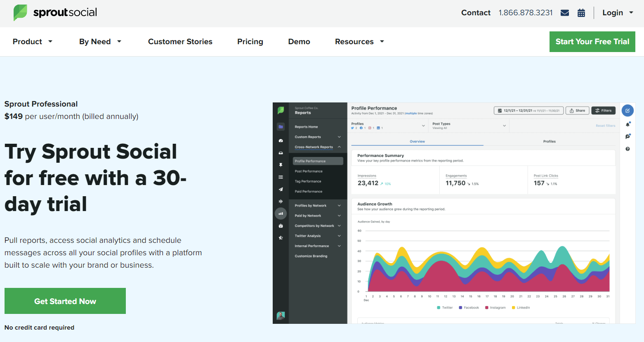This screenshot has height=342, width=644.
Task: Click the Facebook purple legend swatch
Action: point(460,308)
